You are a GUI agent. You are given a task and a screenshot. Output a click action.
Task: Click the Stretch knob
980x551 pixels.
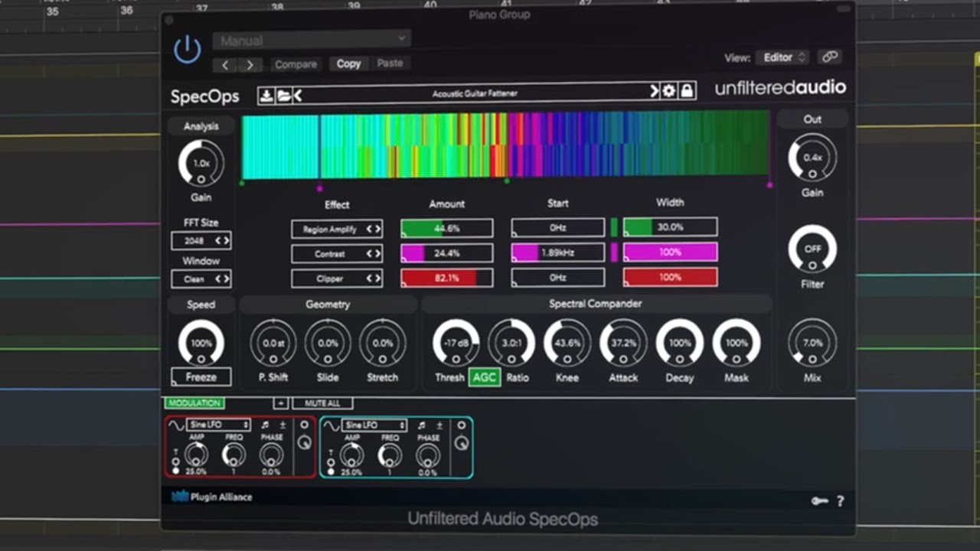tap(383, 343)
